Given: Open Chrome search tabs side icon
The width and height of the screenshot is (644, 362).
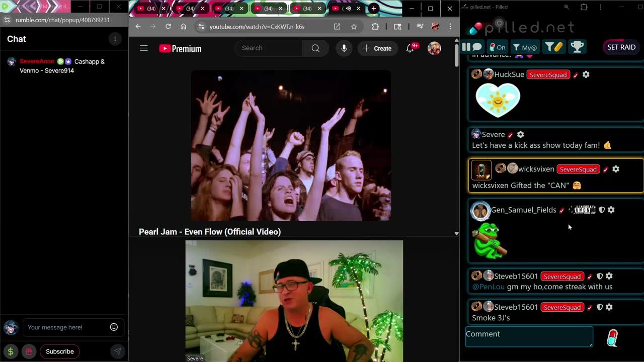Looking at the screenshot, I should coord(397,27).
